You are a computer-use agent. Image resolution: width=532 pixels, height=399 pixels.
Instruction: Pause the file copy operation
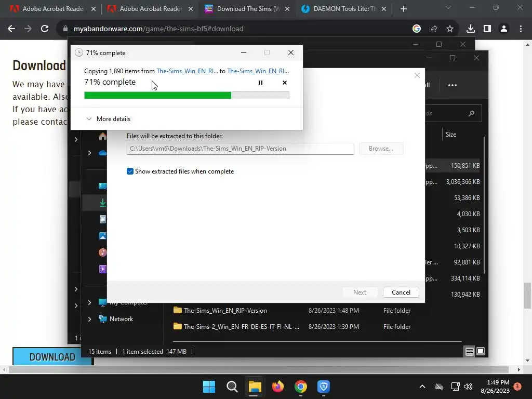pos(260,83)
